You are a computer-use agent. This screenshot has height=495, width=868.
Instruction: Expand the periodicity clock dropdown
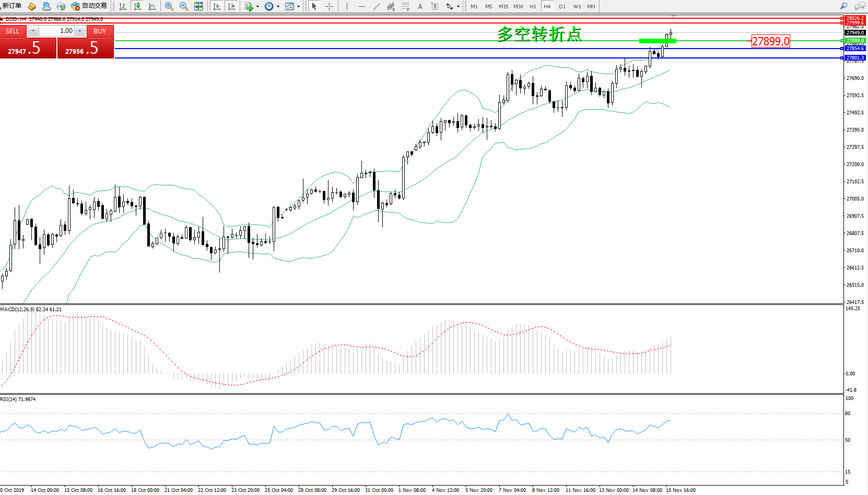click(278, 7)
